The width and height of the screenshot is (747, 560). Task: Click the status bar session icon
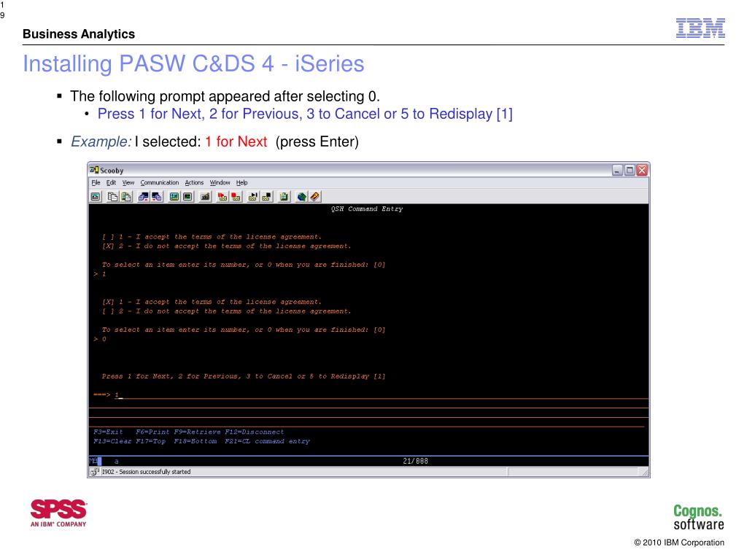tap(94, 472)
